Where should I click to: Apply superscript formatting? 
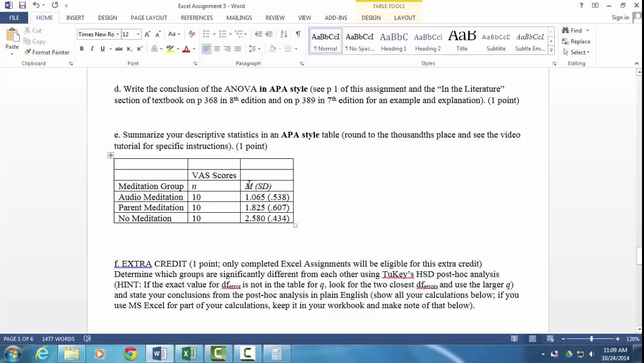[140, 49]
